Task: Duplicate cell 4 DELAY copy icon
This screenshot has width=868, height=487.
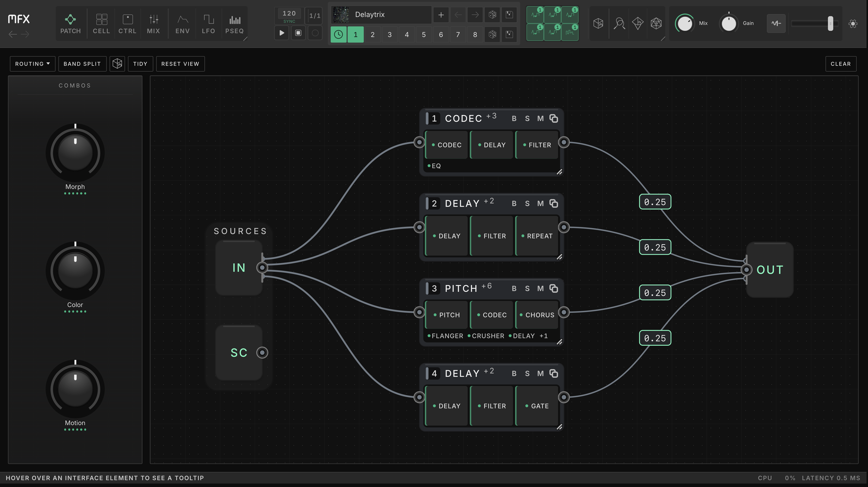Action: click(554, 373)
